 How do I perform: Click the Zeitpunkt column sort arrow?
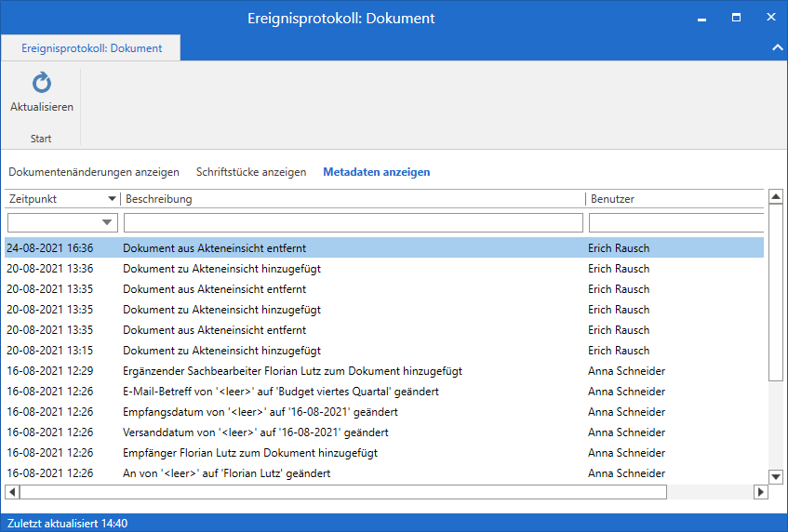(113, 199)
